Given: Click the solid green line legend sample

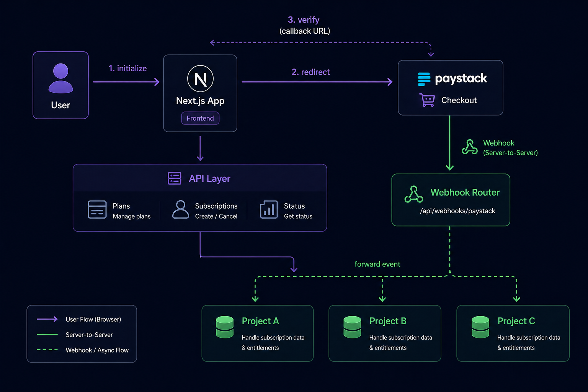Looking at the screenshot, I should point(47,335).
